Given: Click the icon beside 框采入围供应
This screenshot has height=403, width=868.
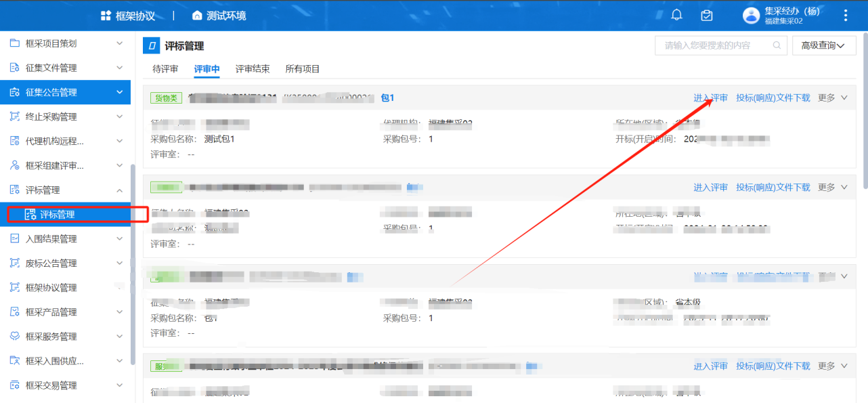Looking at the screenshot, I should tap(15, 360).
